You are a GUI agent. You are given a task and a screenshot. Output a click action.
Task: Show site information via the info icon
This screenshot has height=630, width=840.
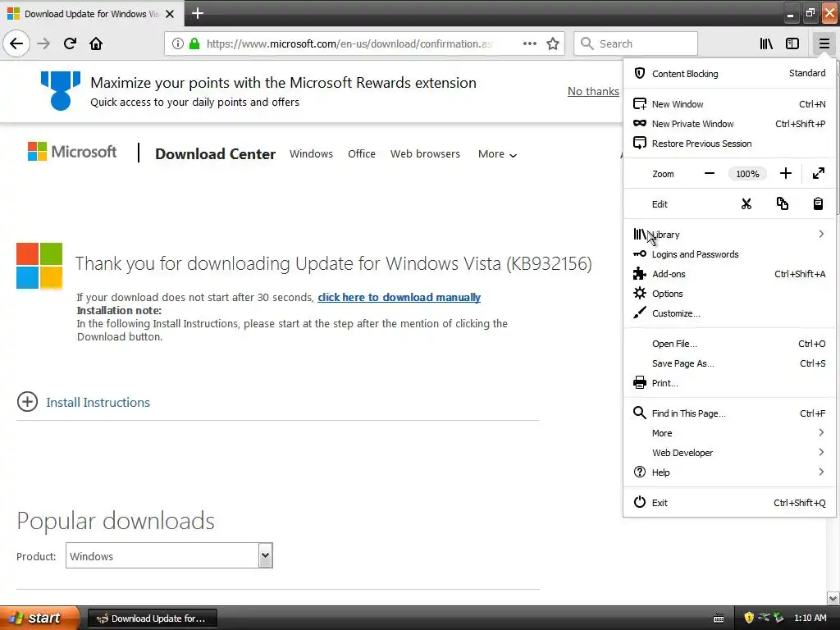pyautogui.click(x=178, y=43)
